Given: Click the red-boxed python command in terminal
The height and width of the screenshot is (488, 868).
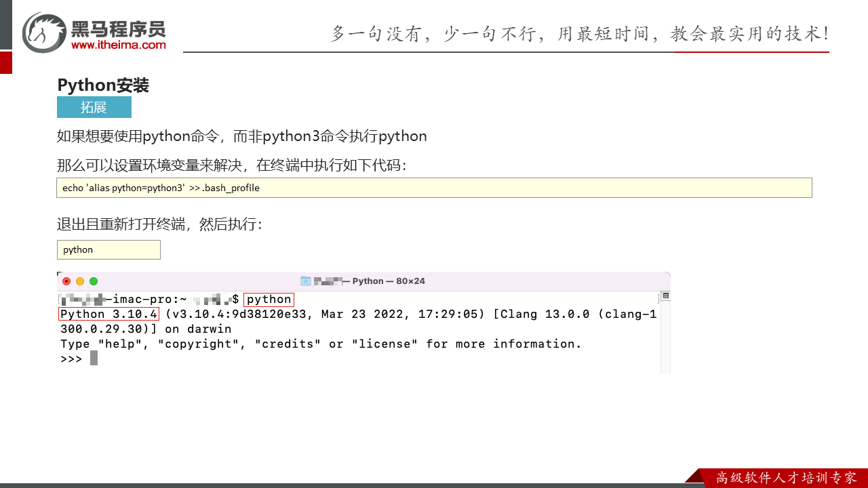Looking at the screenshot, I should point(269,299).
